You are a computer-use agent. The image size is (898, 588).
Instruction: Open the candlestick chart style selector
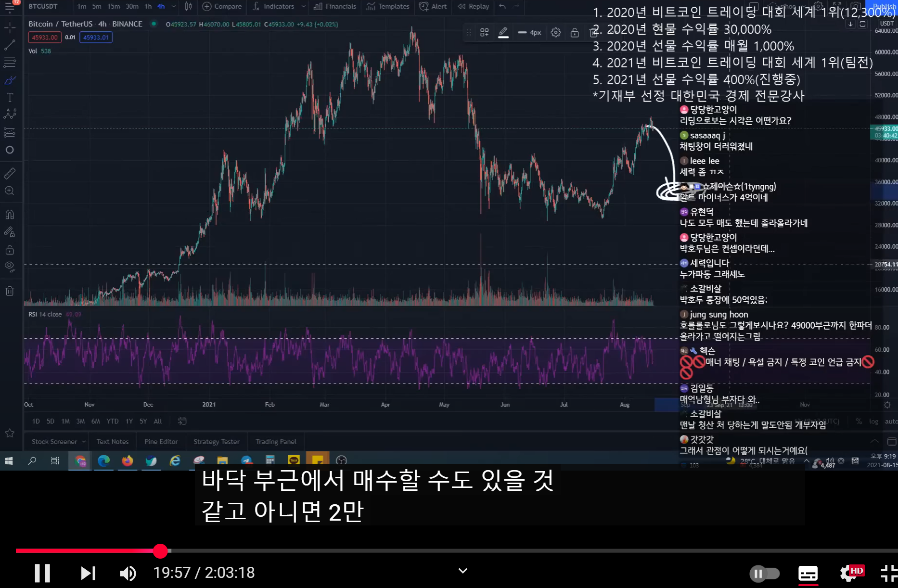tap(189, 6)
